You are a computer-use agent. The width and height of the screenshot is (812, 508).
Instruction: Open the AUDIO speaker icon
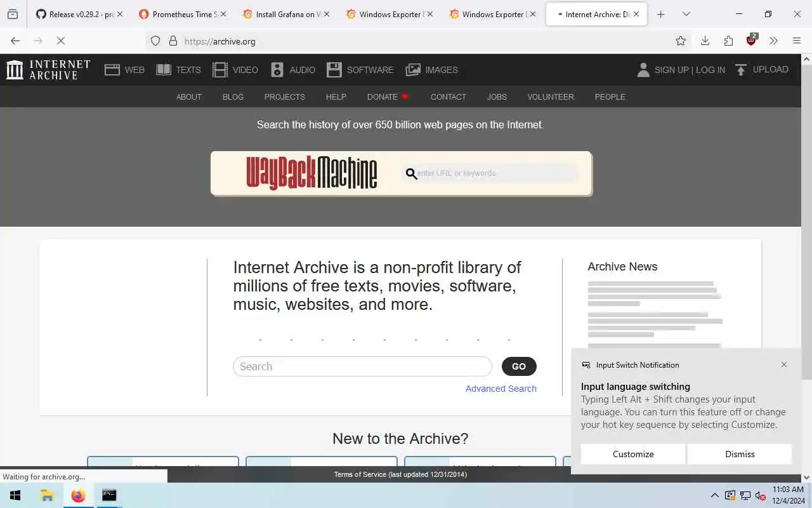[x=277, y=70]
